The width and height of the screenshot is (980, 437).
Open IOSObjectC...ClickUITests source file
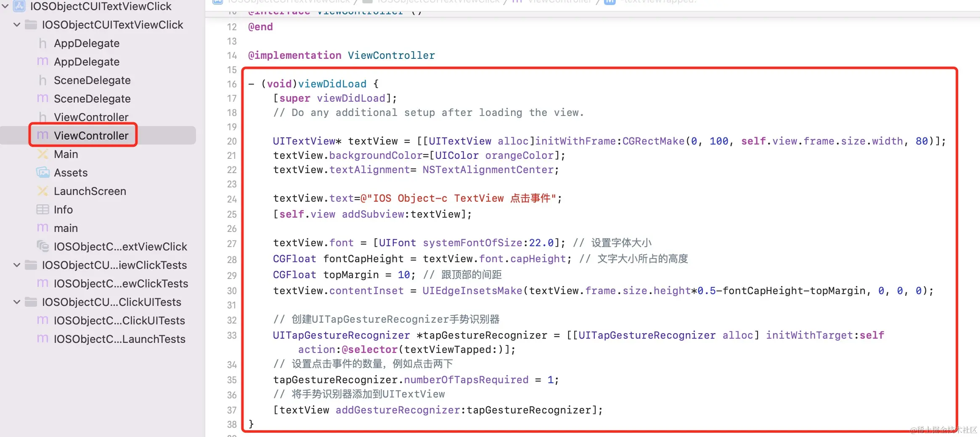119,321
